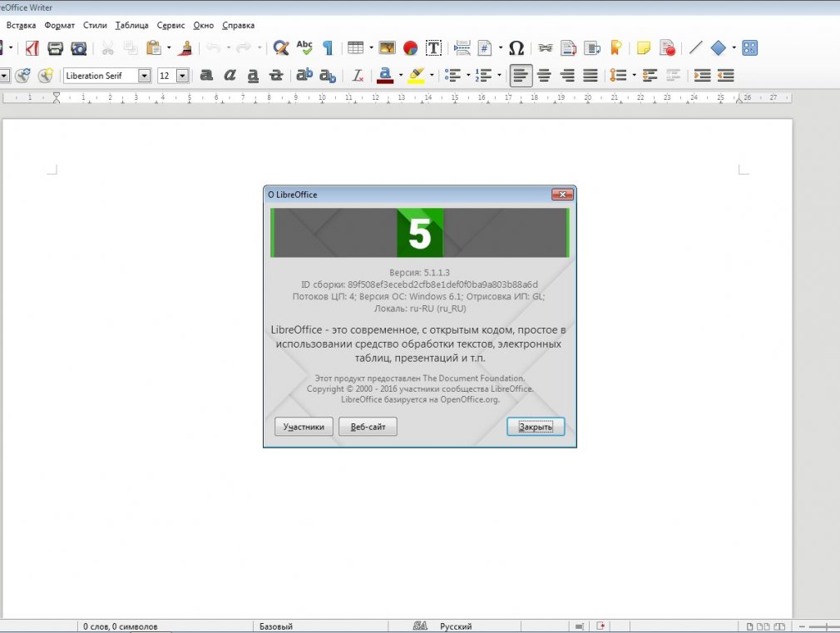Toggle align right
840x633 pixels.
(x=567, y=76)
